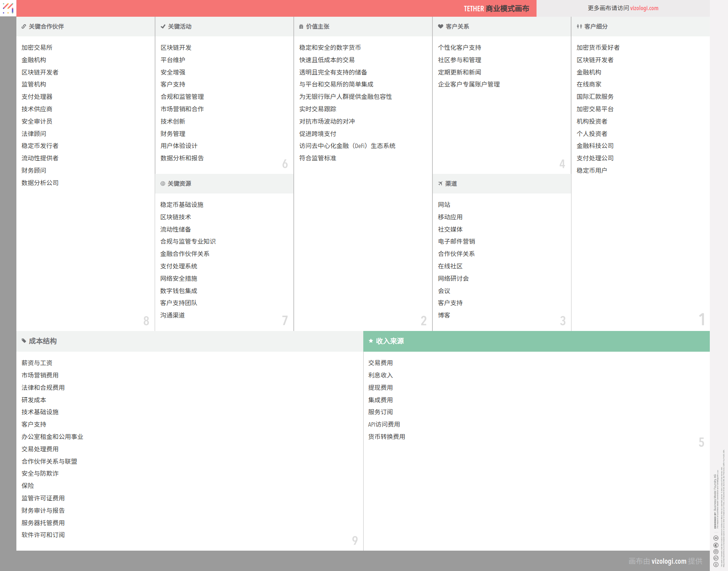Viewport: 728px width, 571px height.
Task: Select 稳定和安全的数字货币 value proposition item
Action: coord(330,48)
